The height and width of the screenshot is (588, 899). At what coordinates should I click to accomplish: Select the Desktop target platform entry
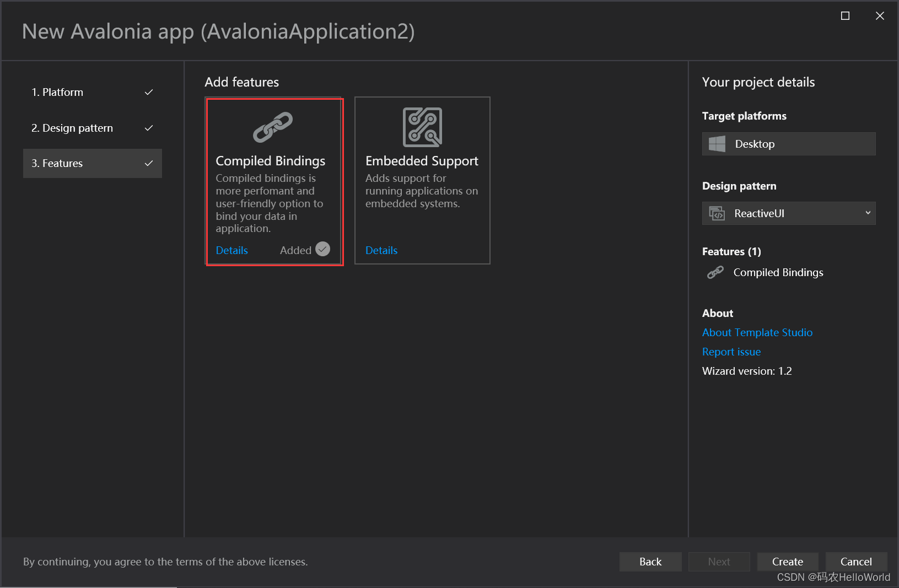tap(788, 143)
